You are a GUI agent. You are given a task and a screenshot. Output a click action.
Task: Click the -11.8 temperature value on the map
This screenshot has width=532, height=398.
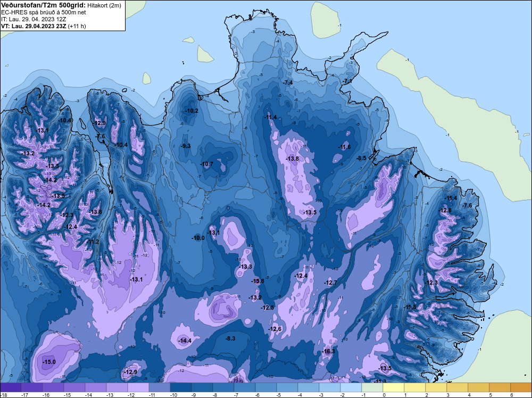point(410,307)
